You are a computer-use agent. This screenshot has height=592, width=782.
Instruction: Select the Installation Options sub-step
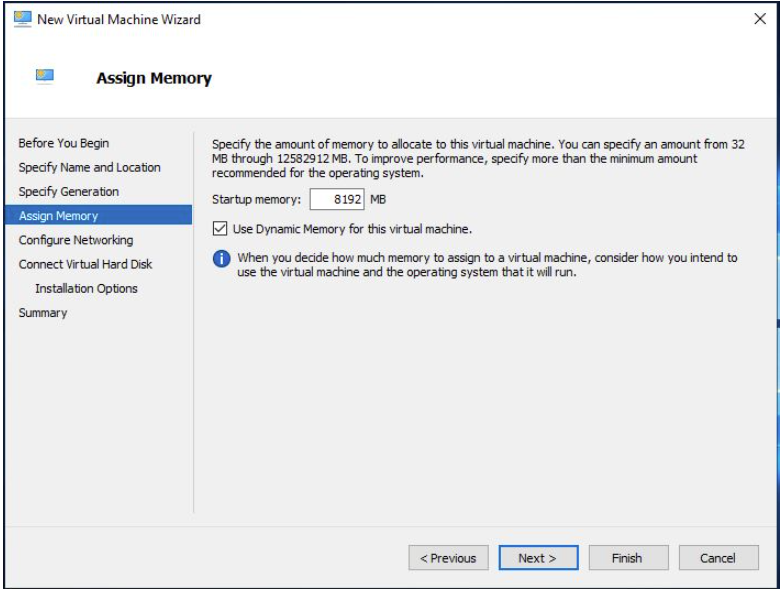coord(86,289)
